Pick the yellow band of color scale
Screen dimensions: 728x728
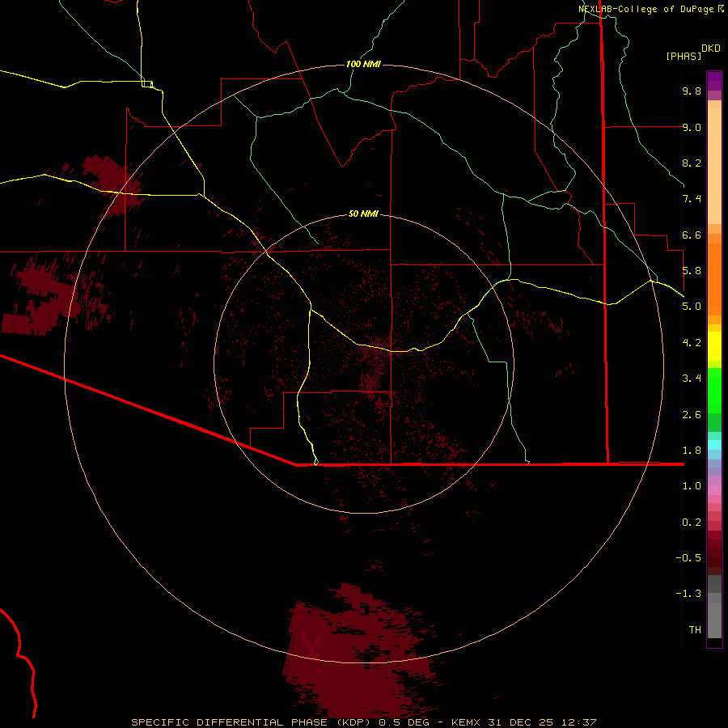tap(714, 346)
